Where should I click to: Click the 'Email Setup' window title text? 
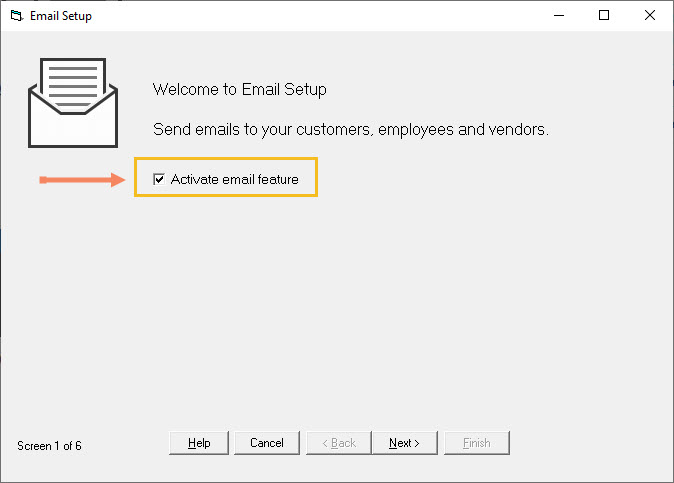point(61,16)
